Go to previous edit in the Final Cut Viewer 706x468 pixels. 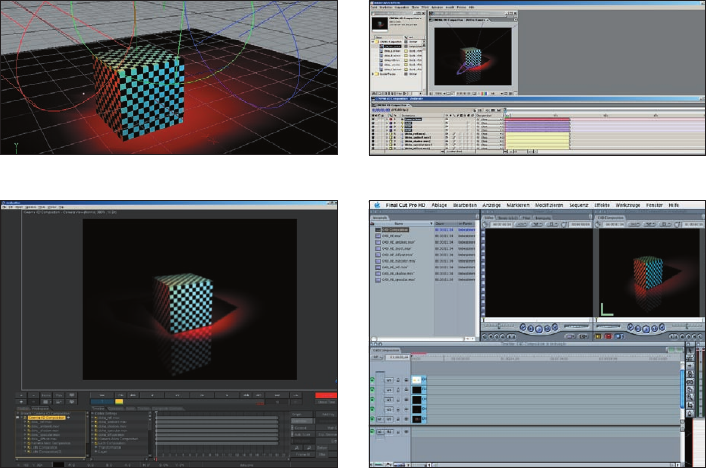coord(523,327)
